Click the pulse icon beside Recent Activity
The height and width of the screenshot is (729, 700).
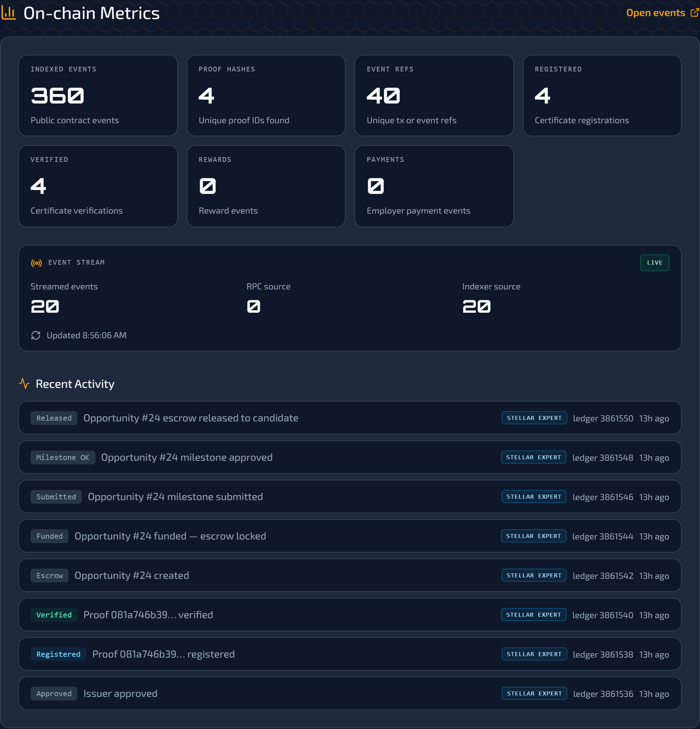point(24,383)
